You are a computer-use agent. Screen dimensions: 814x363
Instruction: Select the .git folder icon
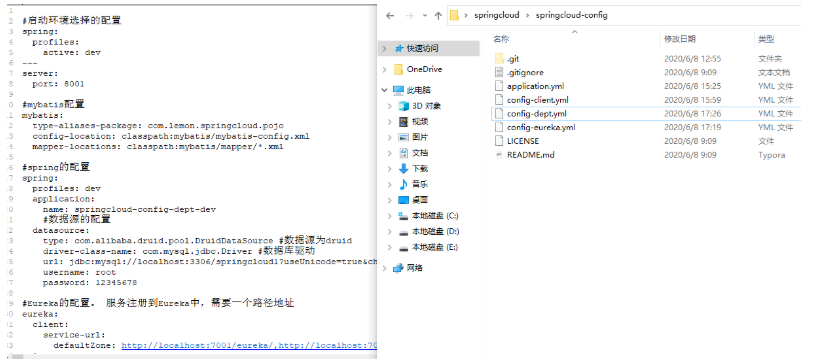[x=499, y=59]
